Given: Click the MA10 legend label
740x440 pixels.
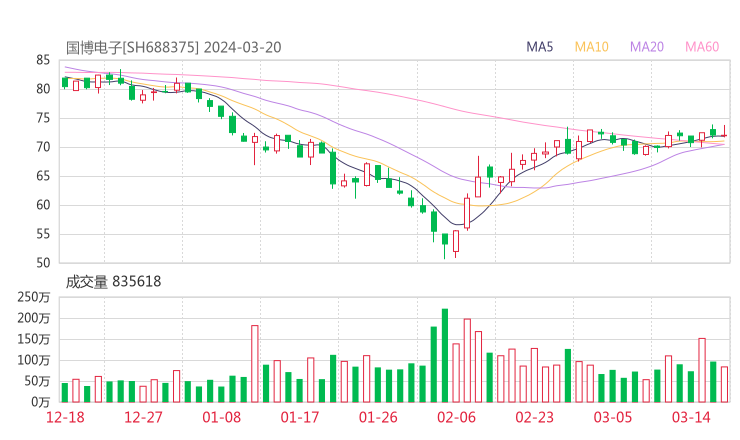Looking at the screenshot, I should 591,47.
